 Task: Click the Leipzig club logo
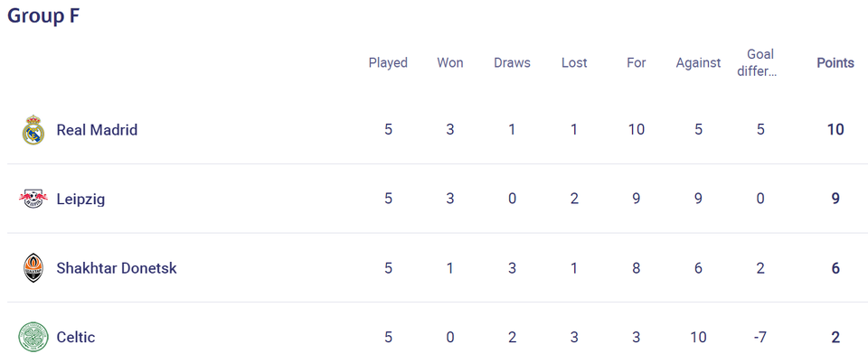pyautogui.click(x=33, y=199)
